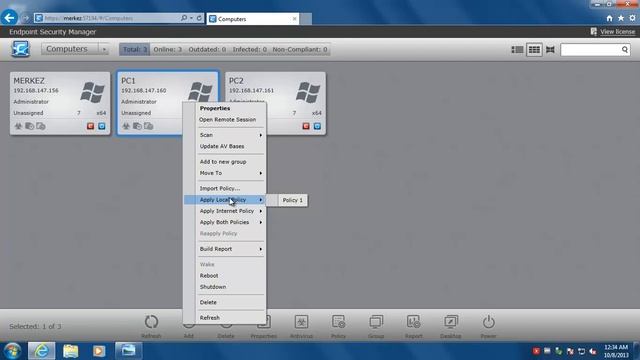Click the Computers section button
The height and width of the screenshot is (360, 640).
(x=69, y=49)
